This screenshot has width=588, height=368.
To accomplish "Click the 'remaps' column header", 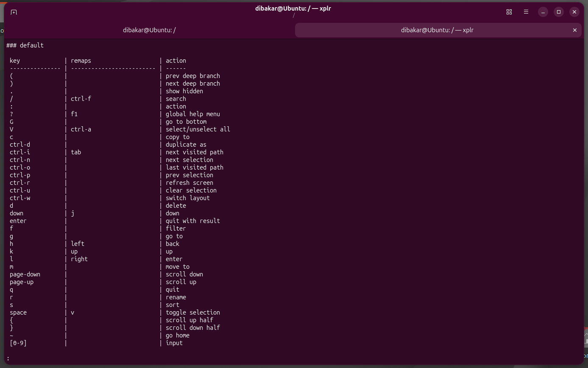I will pyautogui.click(x=81, y=61).
